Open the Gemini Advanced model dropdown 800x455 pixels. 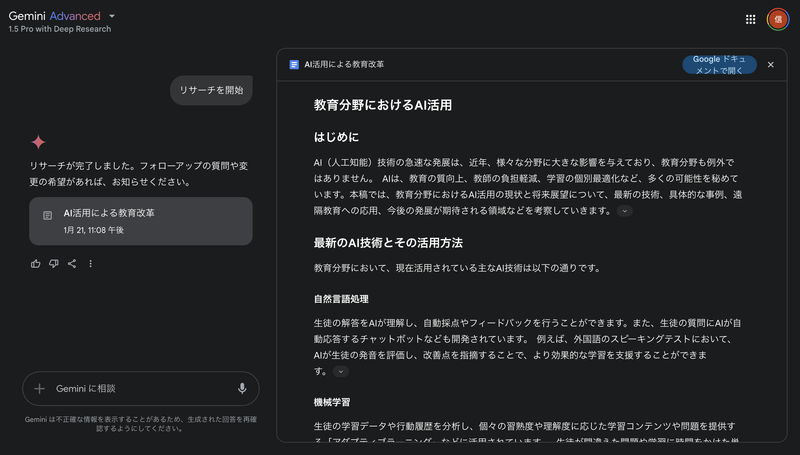tap(112, 16)
